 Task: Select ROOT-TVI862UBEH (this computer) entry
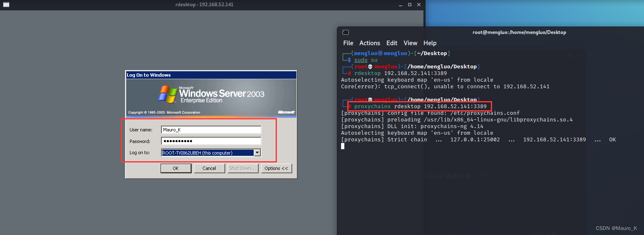tap(207, 153)
